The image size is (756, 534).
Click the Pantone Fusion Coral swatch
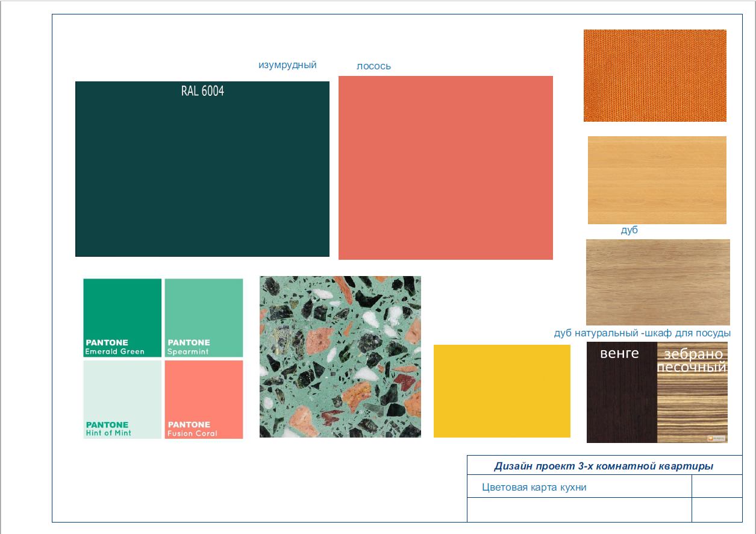click(204, 399)
